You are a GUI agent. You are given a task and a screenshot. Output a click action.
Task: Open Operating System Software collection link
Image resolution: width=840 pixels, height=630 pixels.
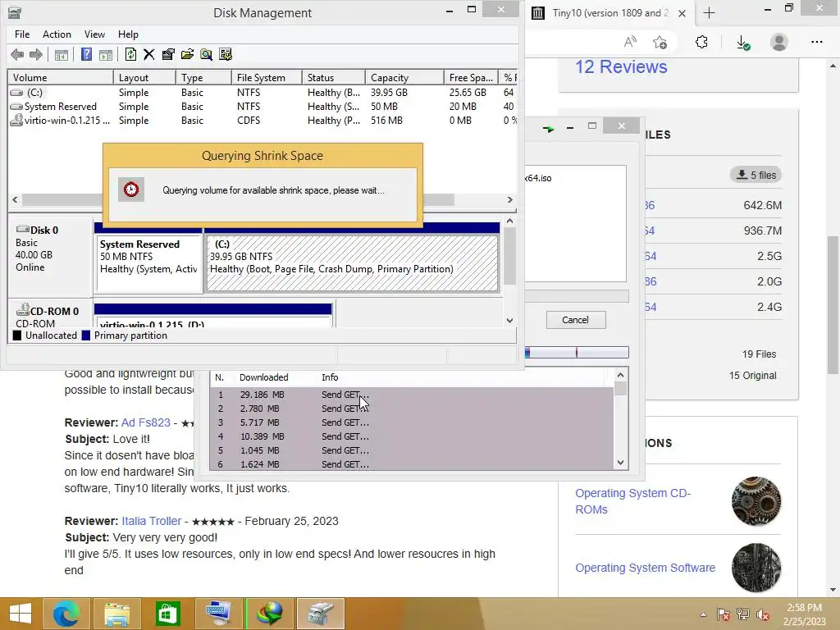(645, 568)
